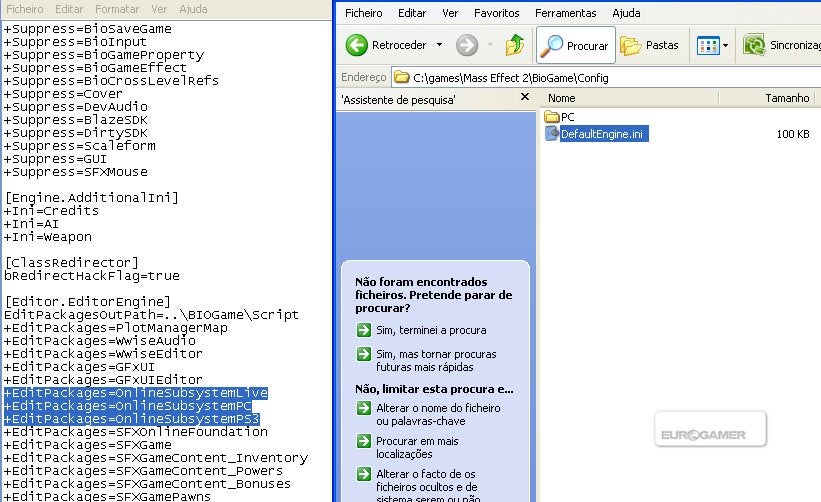Click the grey forward arrow icon
The width and height of the screenshot is (821, 502).
pyautogui.click(x=467, y=45)
